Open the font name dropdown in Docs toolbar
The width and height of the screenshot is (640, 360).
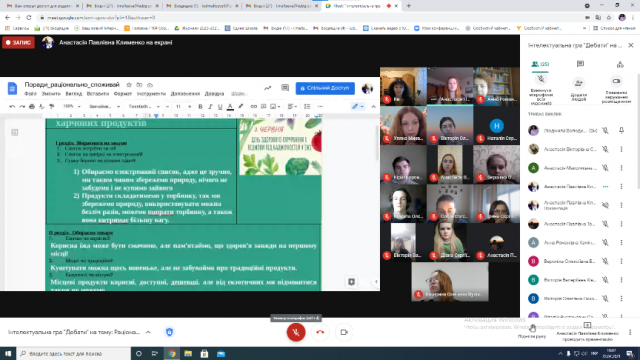144,107
